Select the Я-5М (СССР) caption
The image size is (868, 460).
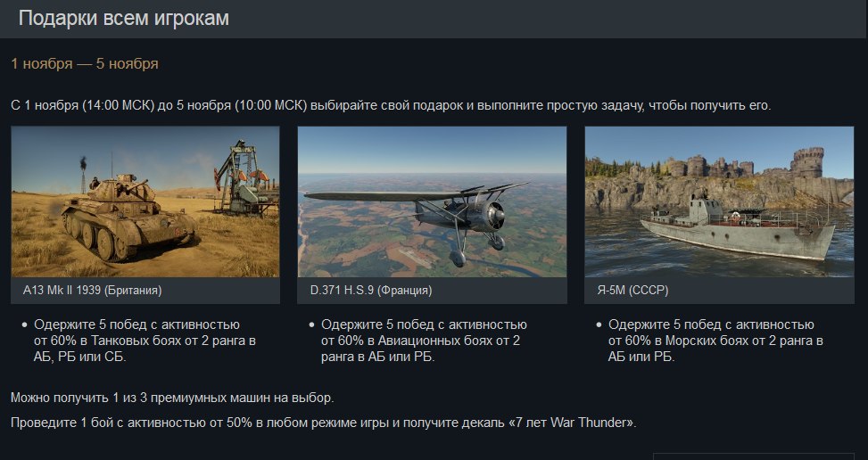pos(632,291)
